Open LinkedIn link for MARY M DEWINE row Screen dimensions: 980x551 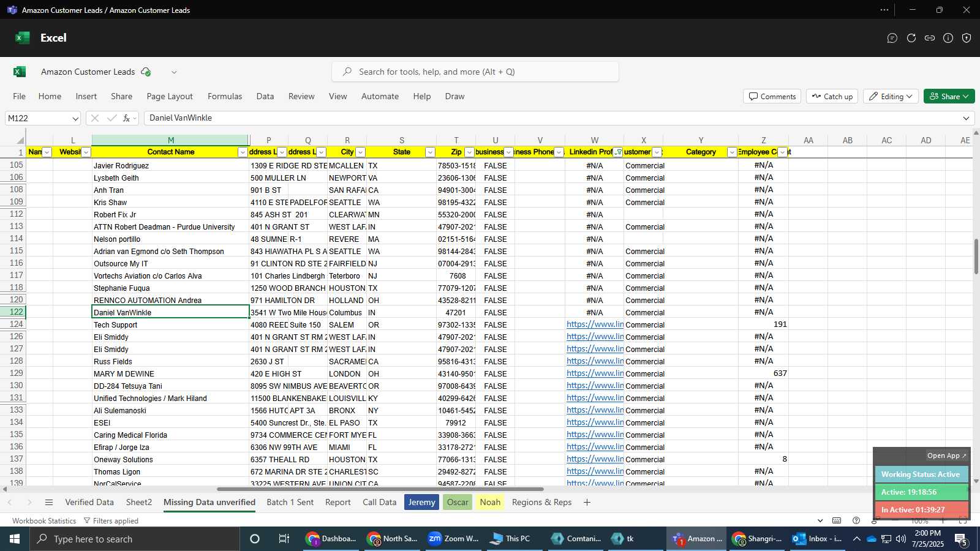tap(595, 373)
